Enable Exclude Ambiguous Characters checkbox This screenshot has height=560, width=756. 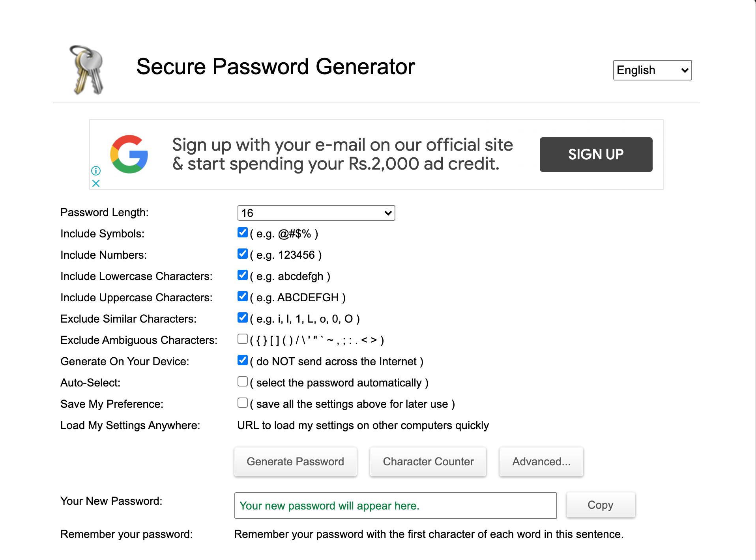[x=243, y=339]
